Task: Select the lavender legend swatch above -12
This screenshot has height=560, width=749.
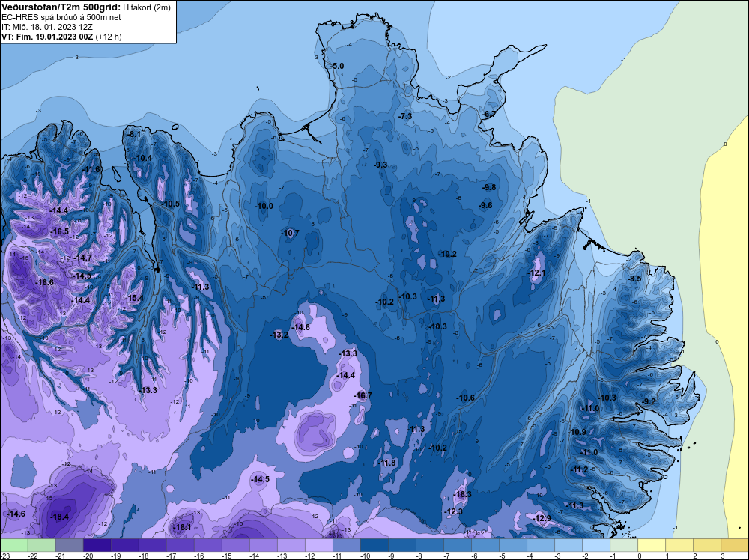Action: pos(318,545)
